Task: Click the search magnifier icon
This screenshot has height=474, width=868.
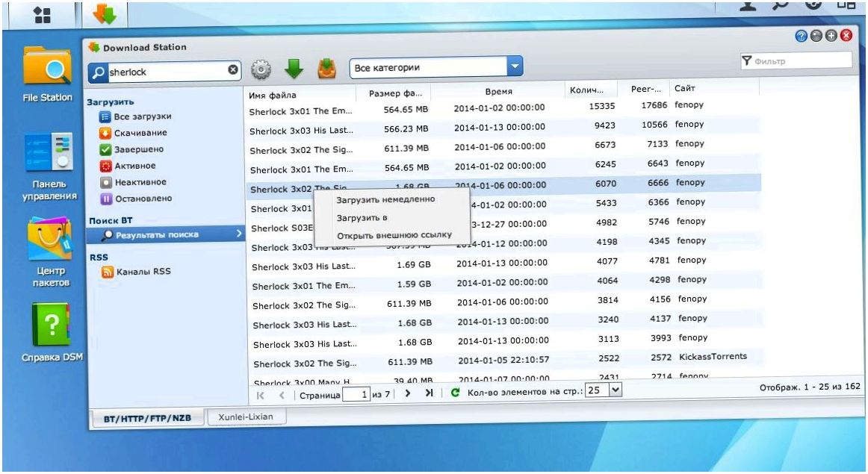Action: tap(99, 72)
